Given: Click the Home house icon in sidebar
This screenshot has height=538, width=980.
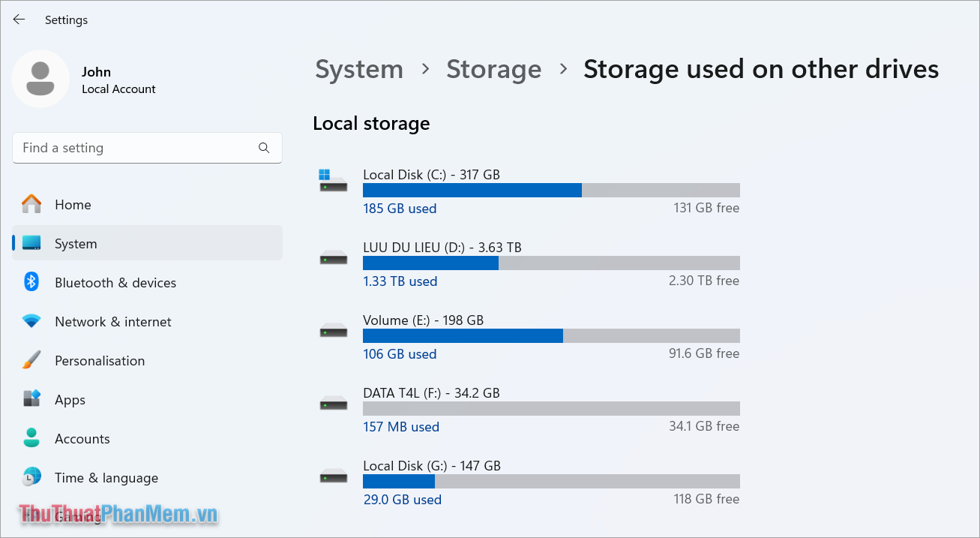Looking at the screenshot, I should pyautogui.click(x=31, y=204).
